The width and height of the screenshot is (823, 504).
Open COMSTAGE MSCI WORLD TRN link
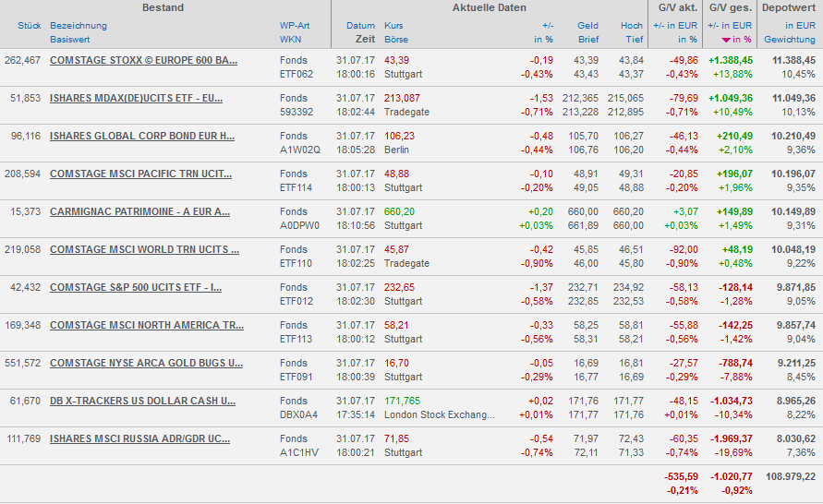tap(144, 249)
